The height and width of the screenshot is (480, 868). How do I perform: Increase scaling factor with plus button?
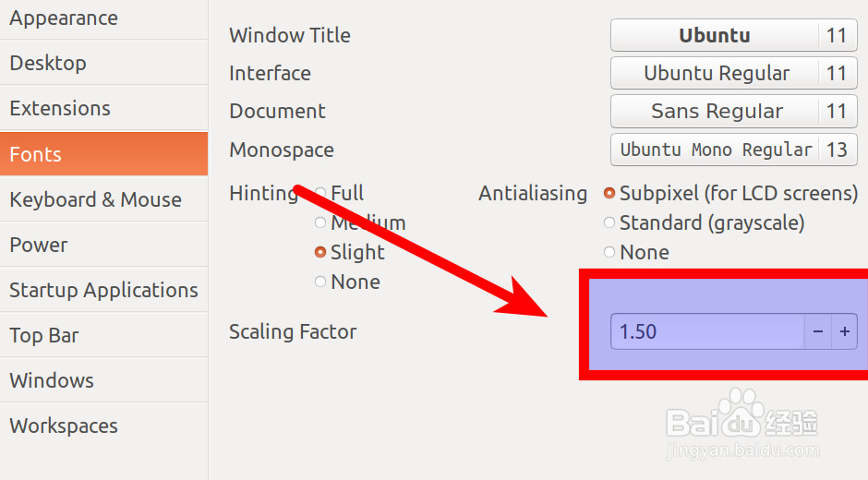(845, 331)
